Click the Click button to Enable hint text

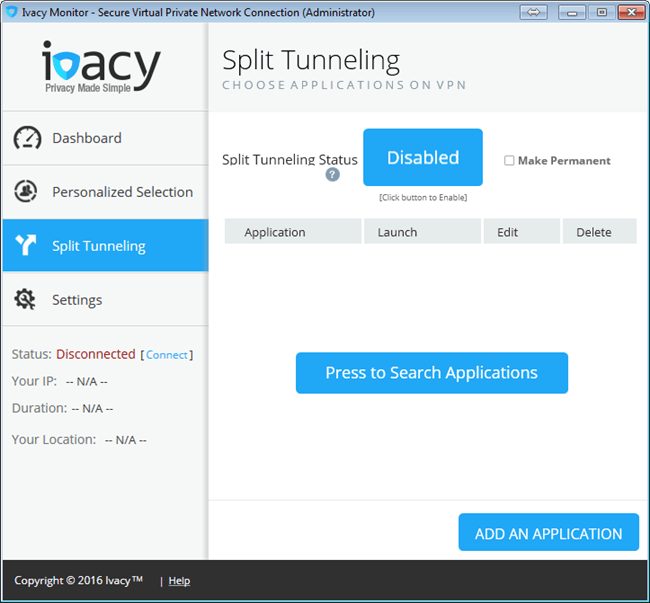(x=423, y=197)
